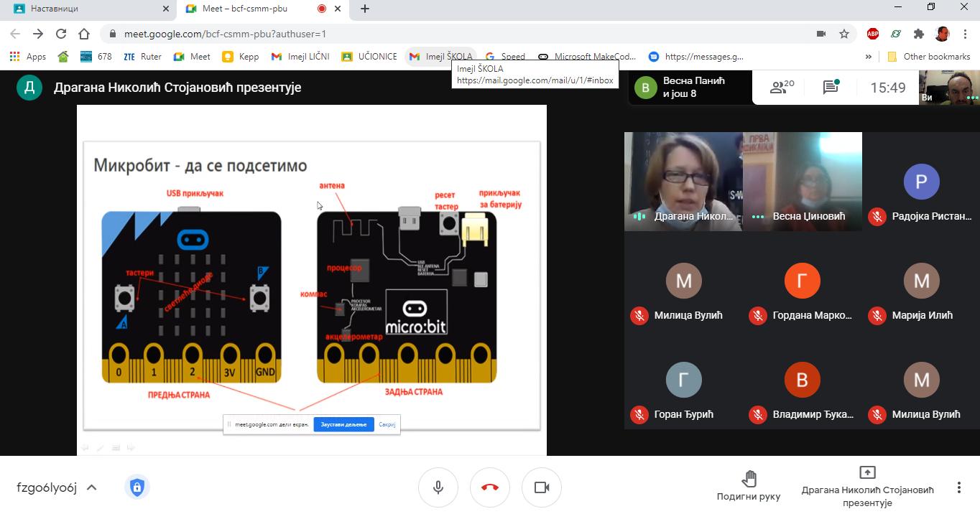This screenshot has height=514, width=980.
Task: Open the Speed bookmark
Action: [x=507, y=57]
